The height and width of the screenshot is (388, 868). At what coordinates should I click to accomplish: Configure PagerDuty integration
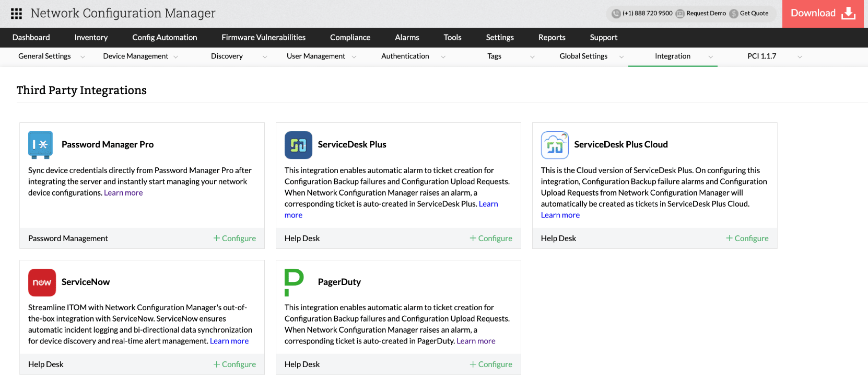pos(491,364)
